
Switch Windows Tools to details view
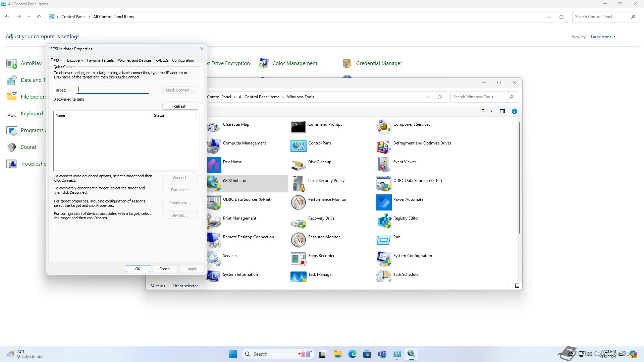pyautogui.click(x=510, y=286)
